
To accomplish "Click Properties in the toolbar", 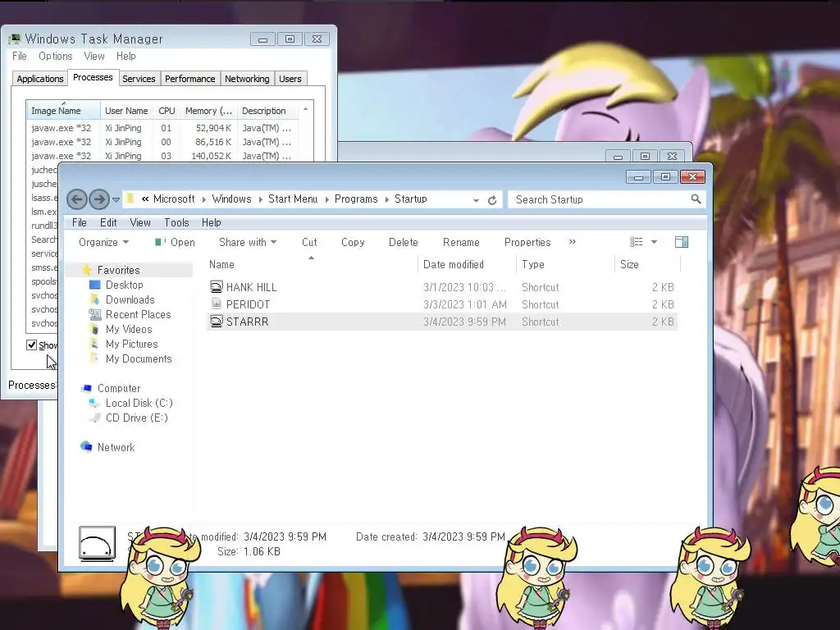I will pyautogui.click(x=527, y=242).
